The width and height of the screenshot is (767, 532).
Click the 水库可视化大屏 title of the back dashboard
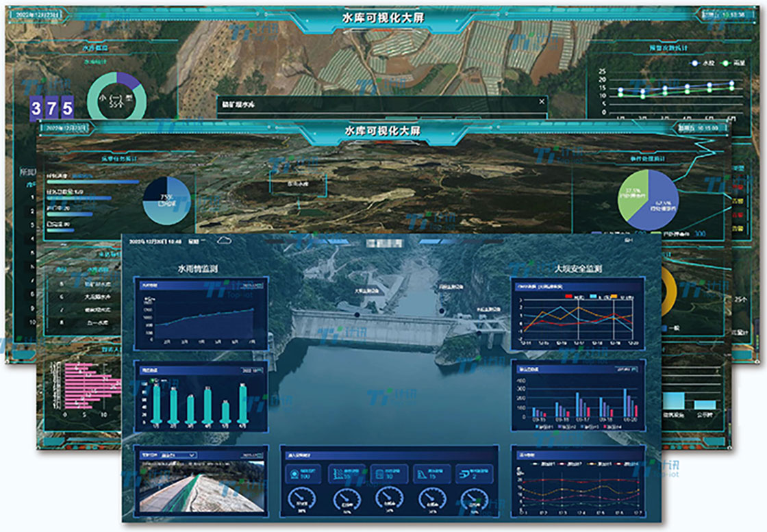point(383,18)
